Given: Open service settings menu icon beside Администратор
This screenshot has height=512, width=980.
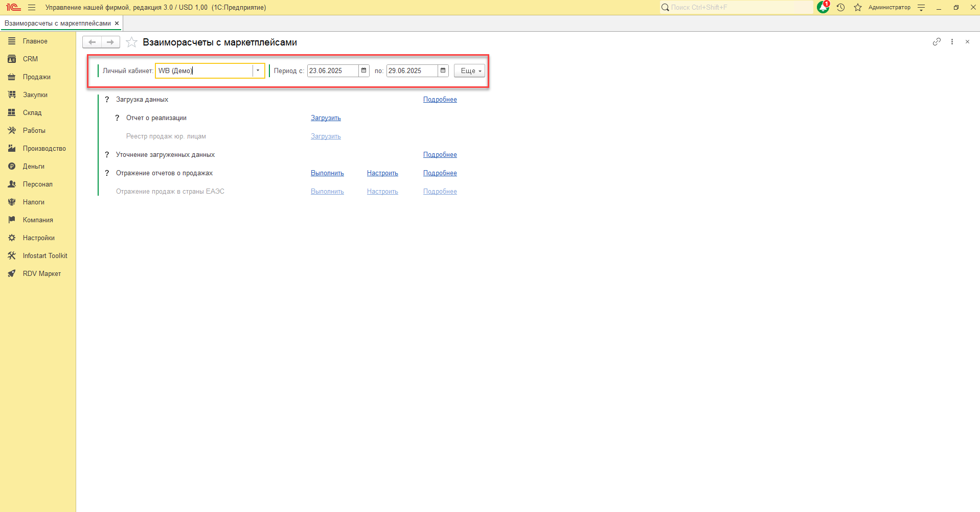Looking at the screenshot, I should pyautogui.click(x=921, y=8).
